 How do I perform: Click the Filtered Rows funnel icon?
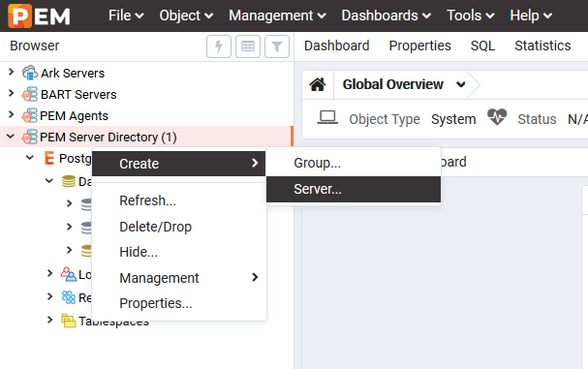pyautogui.click(x=277, y=46)
